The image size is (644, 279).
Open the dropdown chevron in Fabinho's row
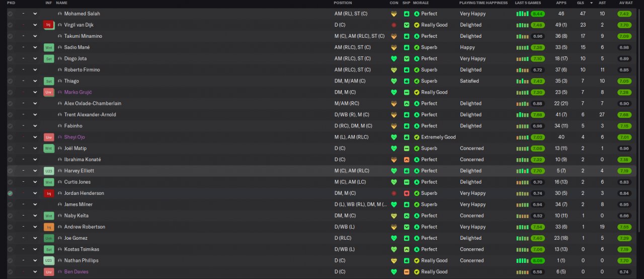[x=35, y=126]
